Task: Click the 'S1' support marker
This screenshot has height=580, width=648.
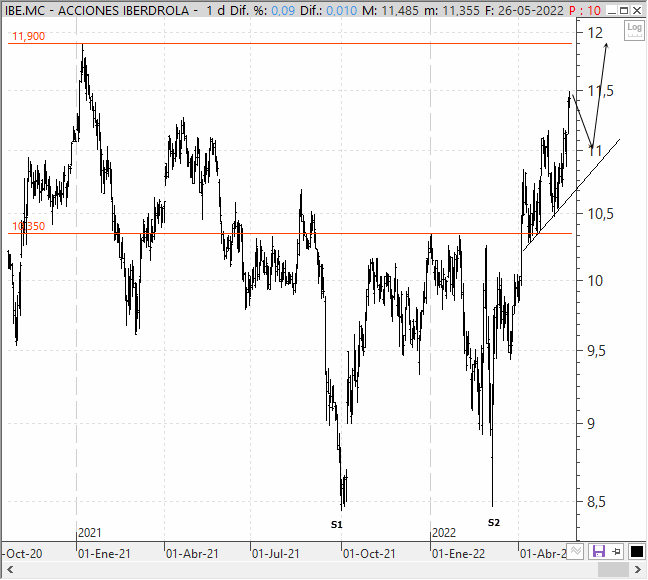Action: click(337, 525)
